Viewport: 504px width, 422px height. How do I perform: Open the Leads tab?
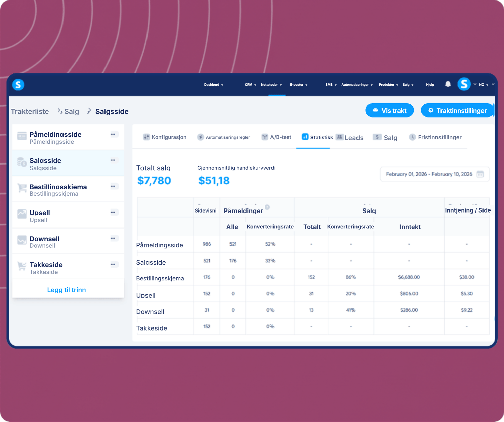pyautogui.click(x=349, y=137)
